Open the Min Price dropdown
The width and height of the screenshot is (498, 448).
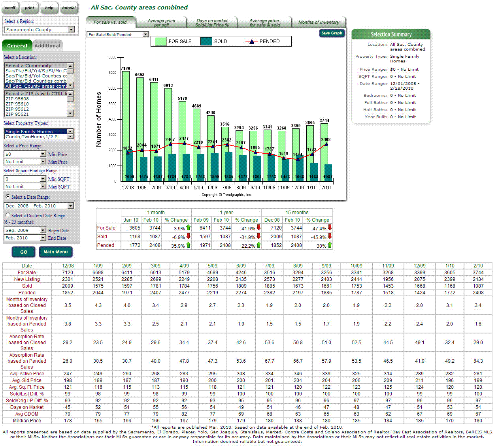click(25, 154)
